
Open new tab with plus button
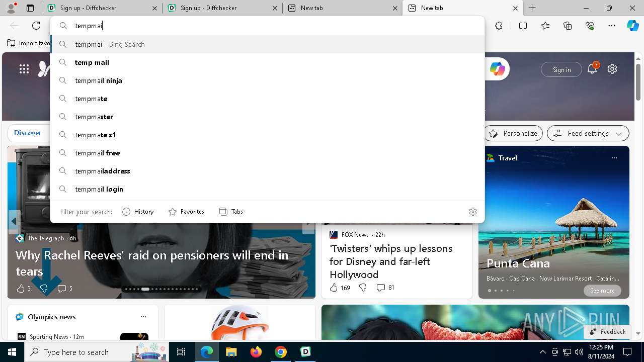(x=532, y=8)
